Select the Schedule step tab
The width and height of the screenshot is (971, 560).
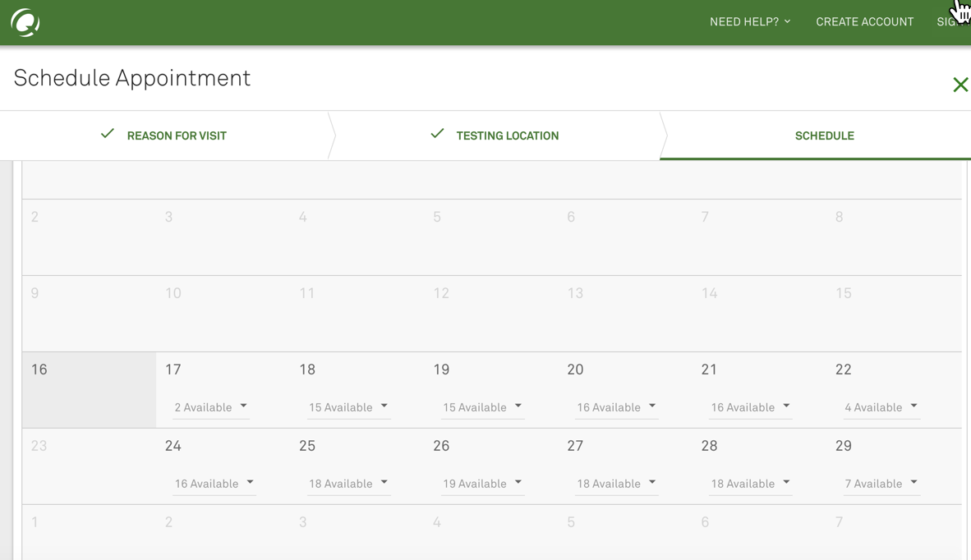tap(823, 135)
